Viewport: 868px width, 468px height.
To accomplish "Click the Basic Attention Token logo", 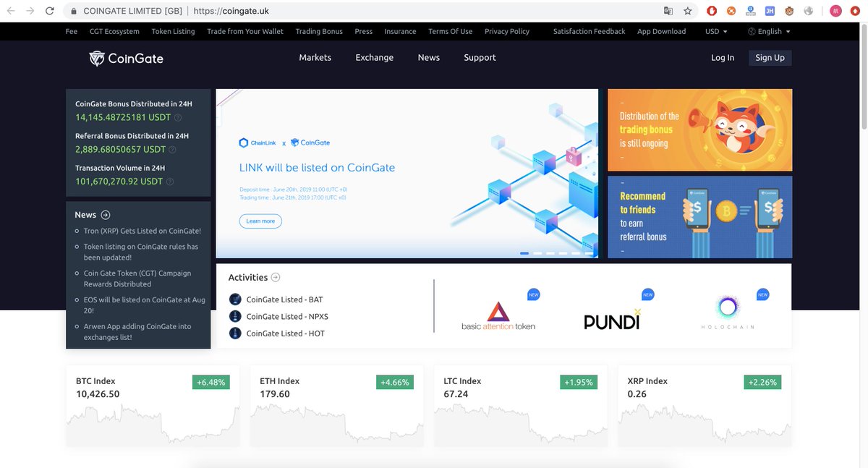I will [x=498, y=315].
